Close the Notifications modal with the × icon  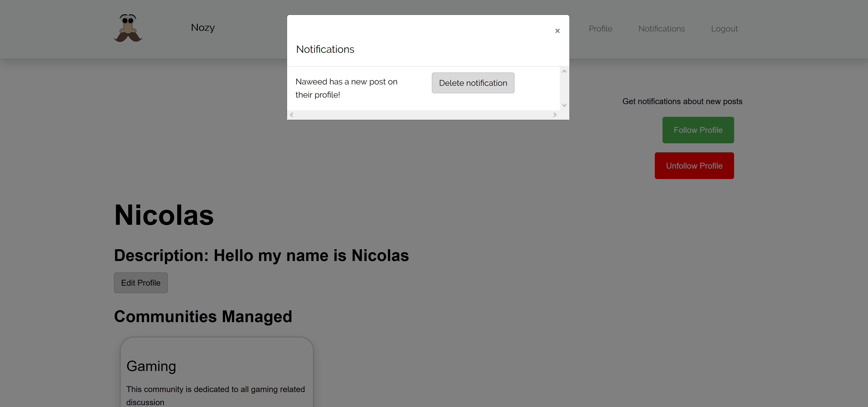(x=557, y=31)
